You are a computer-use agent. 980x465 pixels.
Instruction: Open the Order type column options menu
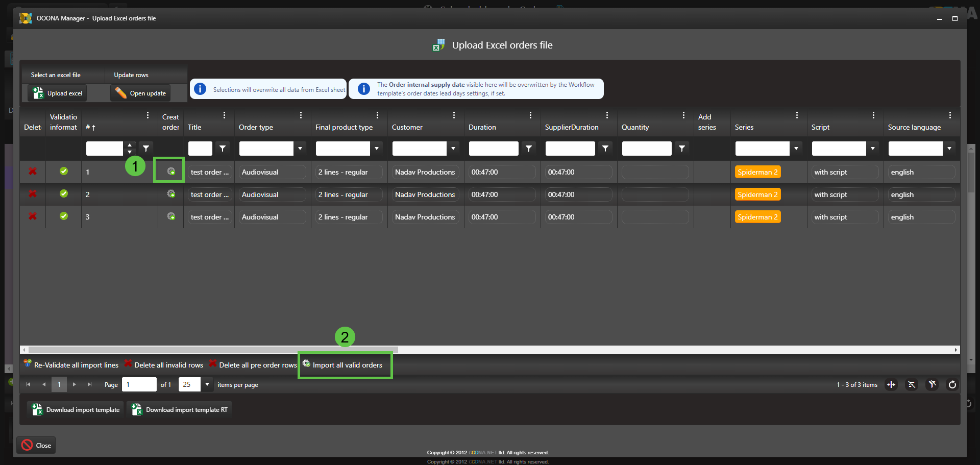tap(301, 115)
